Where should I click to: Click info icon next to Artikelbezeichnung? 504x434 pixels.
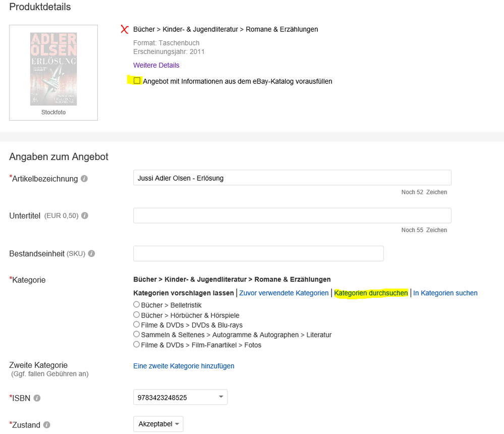click(x=84, y=179)
